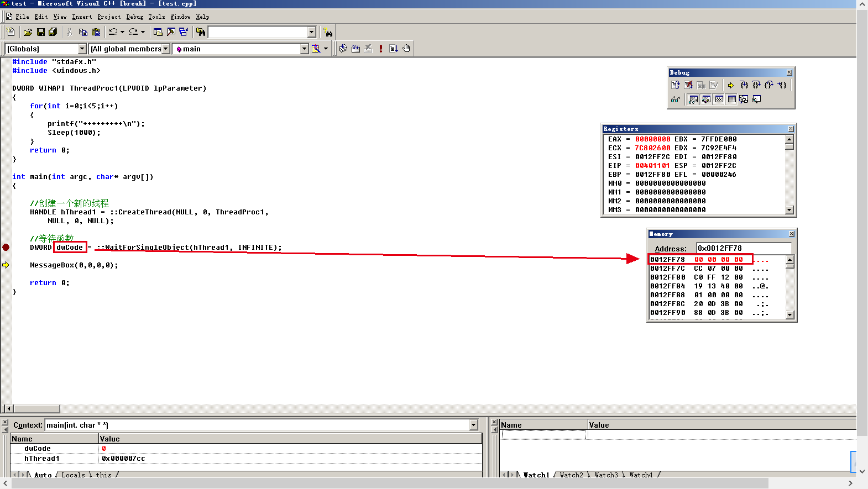Select the hThread1 row in Variables pane
Image resolution: width=868 pixels, height=489 pixels.
246,459
